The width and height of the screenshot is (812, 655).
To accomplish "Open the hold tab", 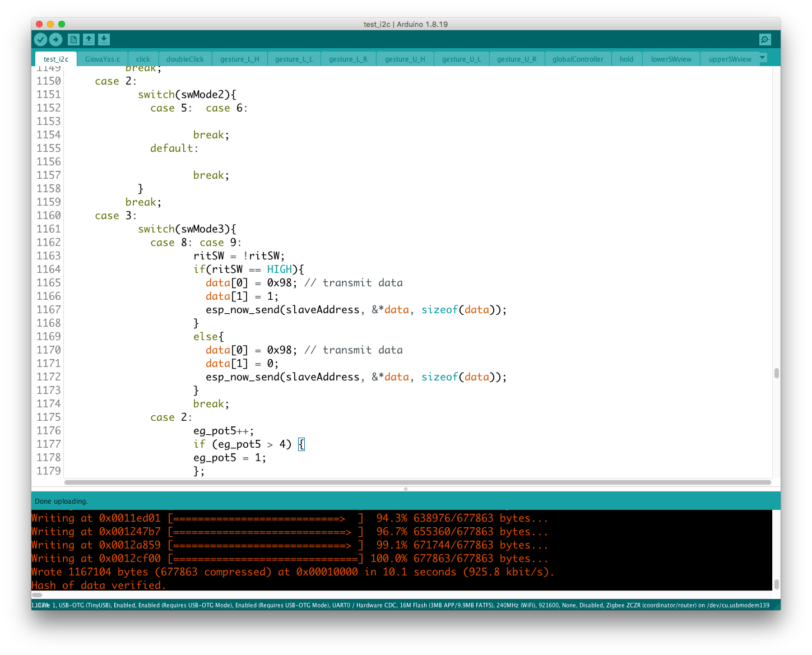I will pyautogui.click(x=627, y=59).
